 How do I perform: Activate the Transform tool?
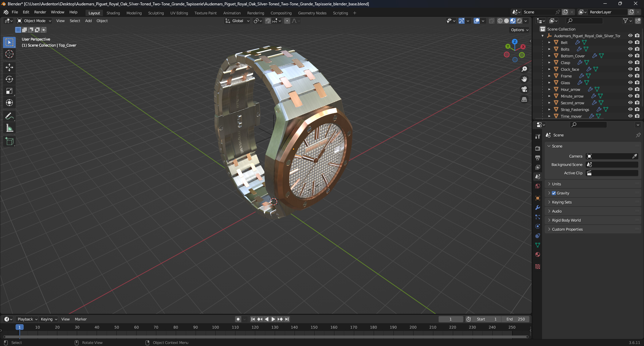[x=9, y=103]
